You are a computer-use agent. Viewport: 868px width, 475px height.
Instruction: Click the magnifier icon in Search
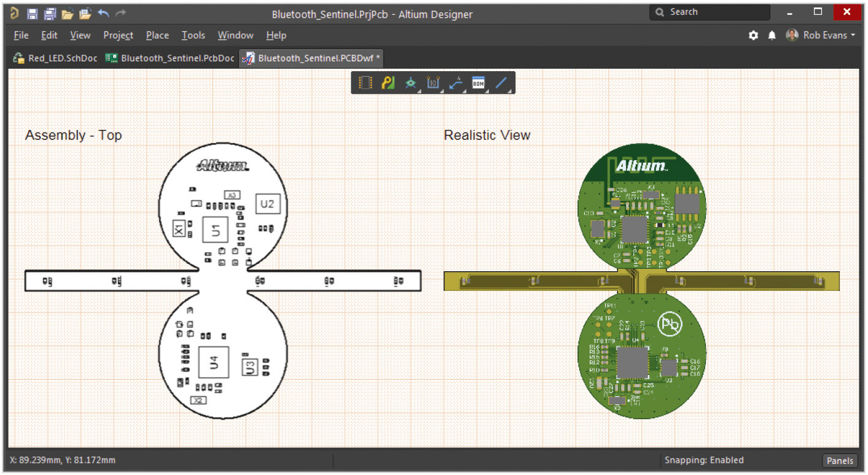pyautogui.click(x=660, y=12)
